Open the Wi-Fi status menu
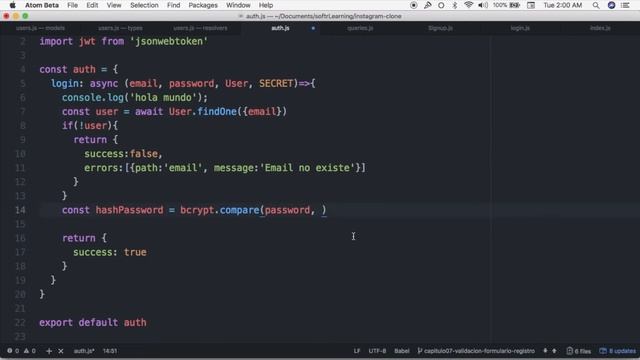 click(469, 5)
